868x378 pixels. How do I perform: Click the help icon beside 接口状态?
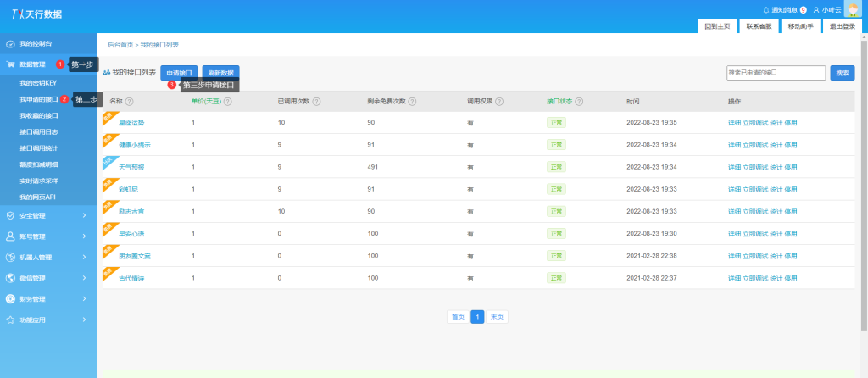[x=580, y=102]
